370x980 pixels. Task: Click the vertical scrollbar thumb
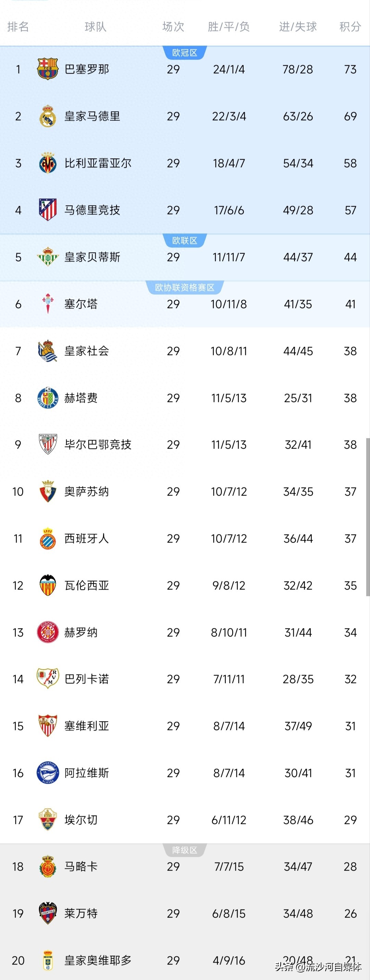click(368, 517)
